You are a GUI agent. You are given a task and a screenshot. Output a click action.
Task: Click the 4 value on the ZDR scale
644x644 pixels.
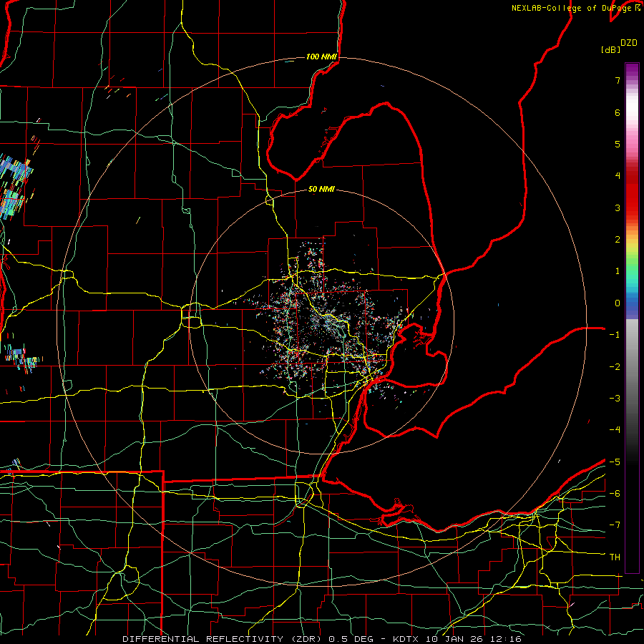pyautogui.click(x=618, y=176)
